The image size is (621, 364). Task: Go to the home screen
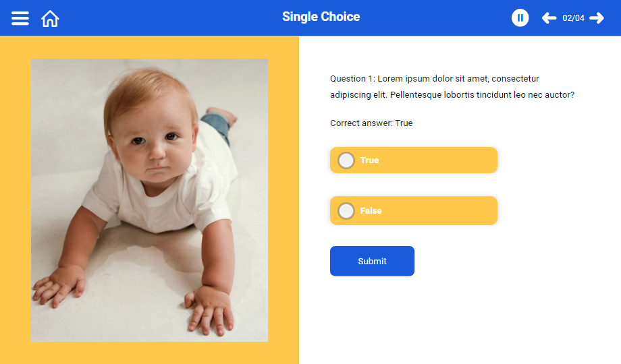[50, 18]
